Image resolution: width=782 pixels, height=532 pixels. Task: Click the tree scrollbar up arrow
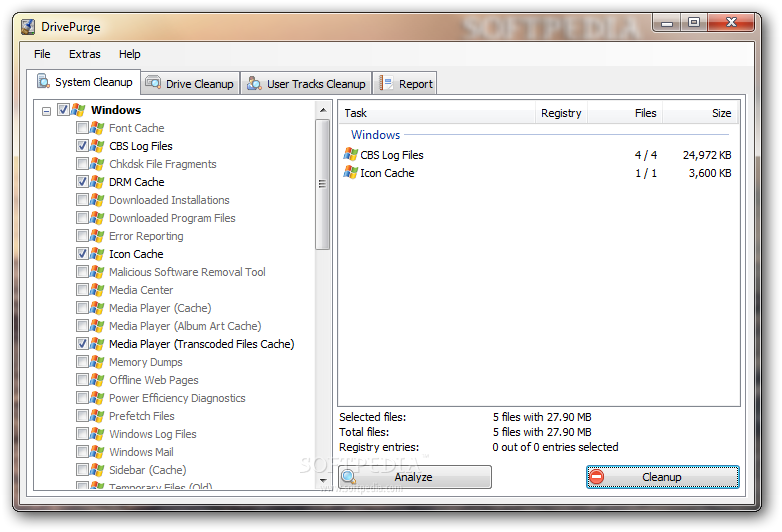click(x=323, y=110)
